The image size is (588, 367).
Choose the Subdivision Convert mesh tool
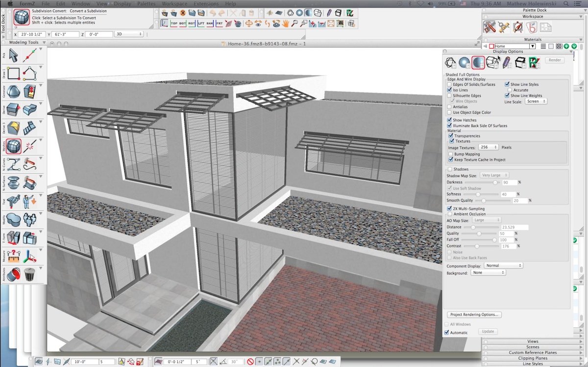pos(14,146)
